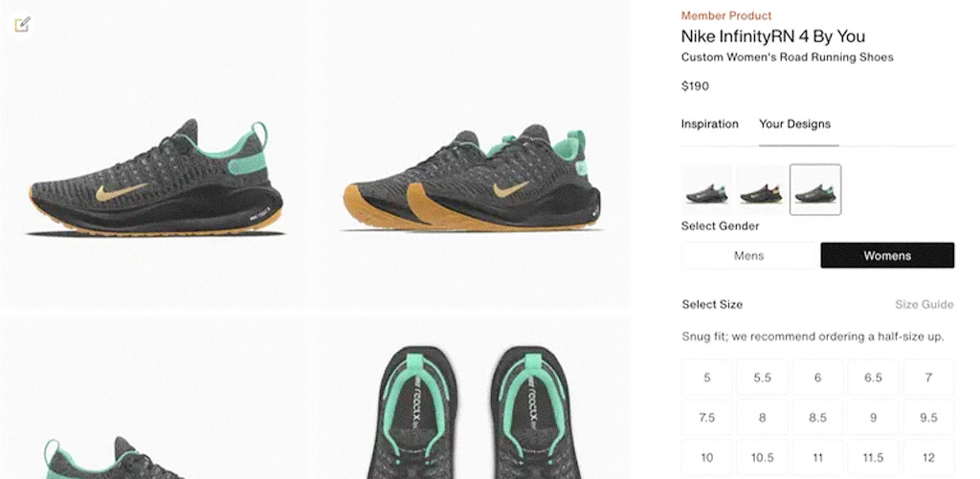980x479 pixels.
Task: Choose the second saved design thumbnail
Action: click(x=761, y=189)
